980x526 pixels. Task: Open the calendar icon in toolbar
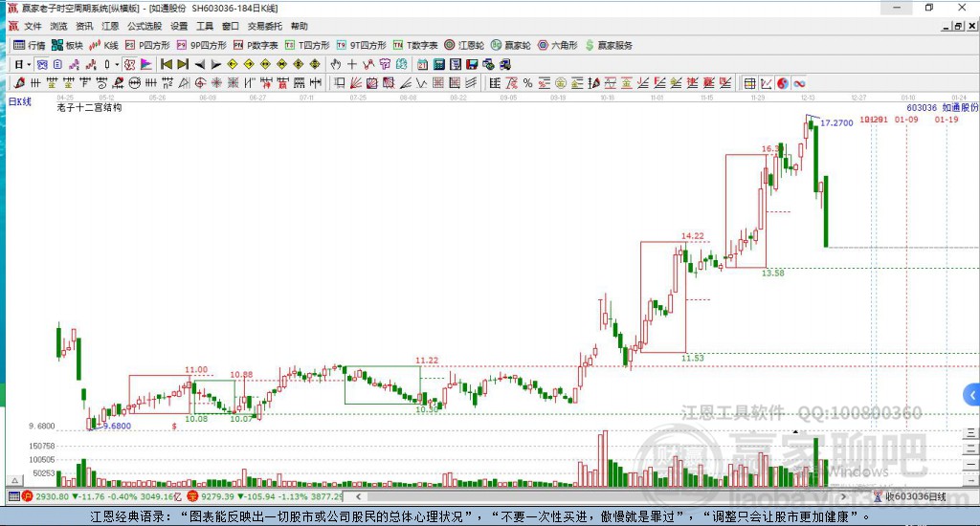click(422, 64)
